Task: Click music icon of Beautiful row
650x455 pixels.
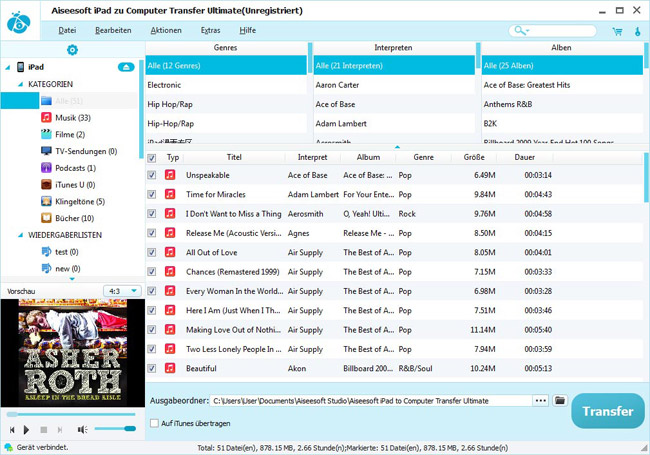Action: [x=170, y=368]
